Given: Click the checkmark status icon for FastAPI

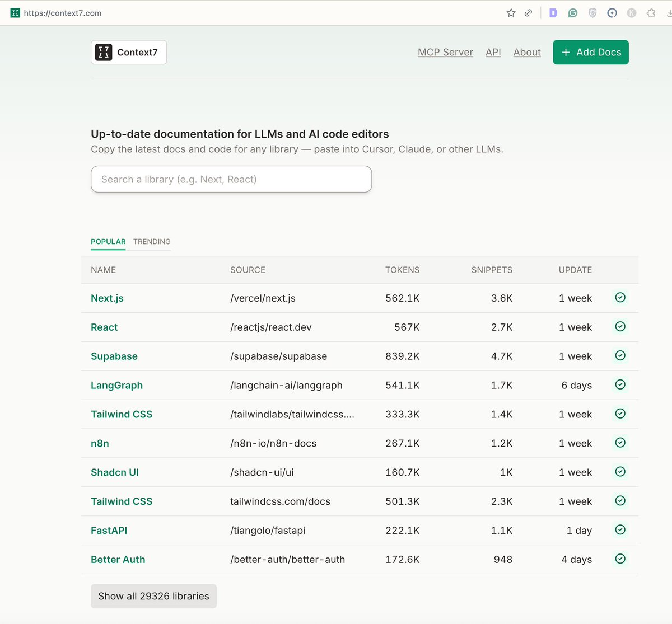Looking at the screenshot, I should point(620,529).
